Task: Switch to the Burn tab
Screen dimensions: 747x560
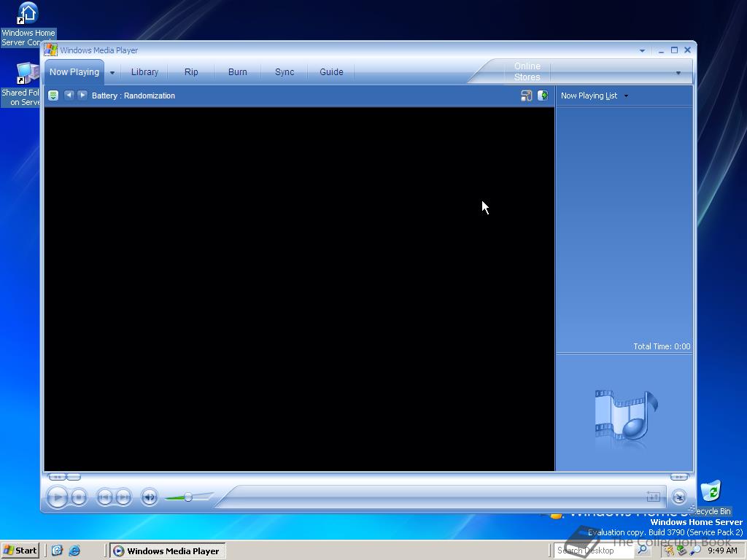Action: pyautogui.click(x=237, y=72)
